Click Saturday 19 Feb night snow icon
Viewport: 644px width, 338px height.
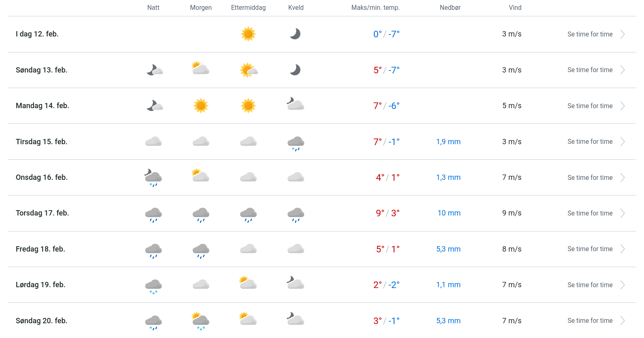pyautogui.click(x=153, y=286)
